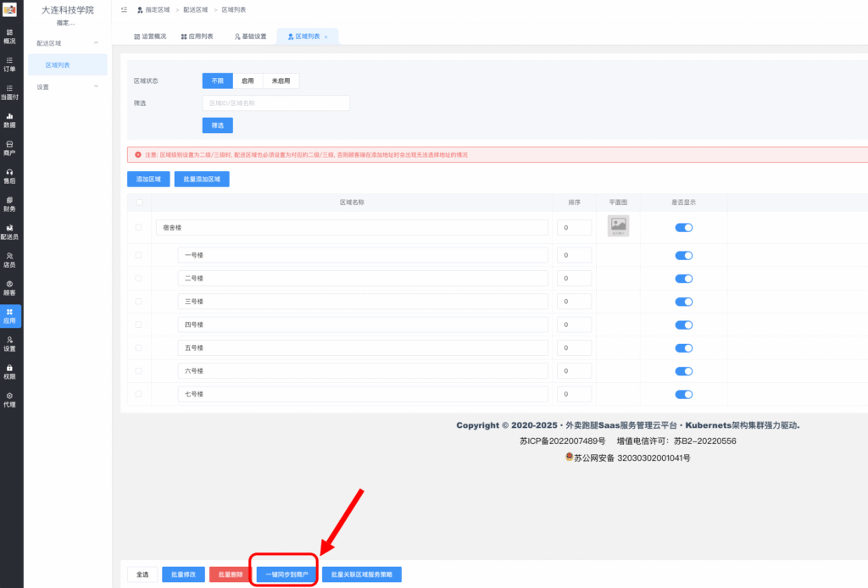The width and height of the screenshot is (868, 588).
Task: Open the 基础设置 tab
Action: click(x=250, y=37)
